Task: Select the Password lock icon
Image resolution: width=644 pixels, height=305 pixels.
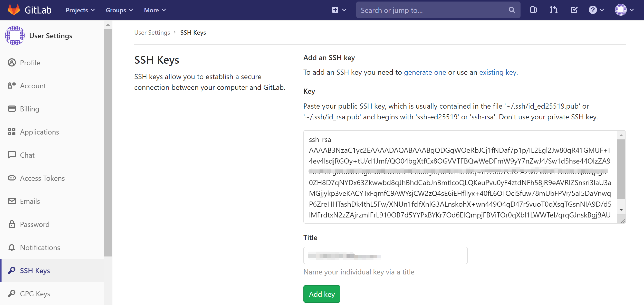Action: (11, 224)
